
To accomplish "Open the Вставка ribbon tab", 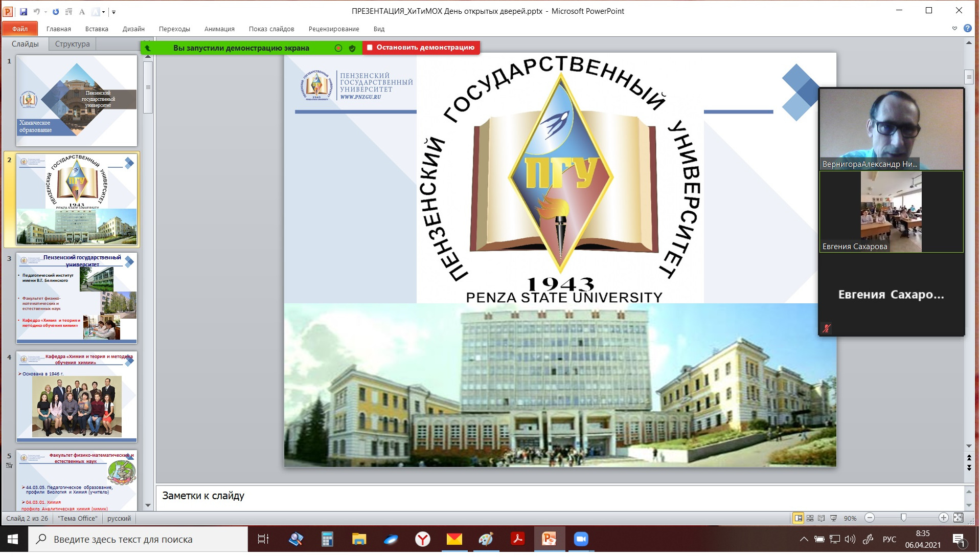I will point(97,29).
